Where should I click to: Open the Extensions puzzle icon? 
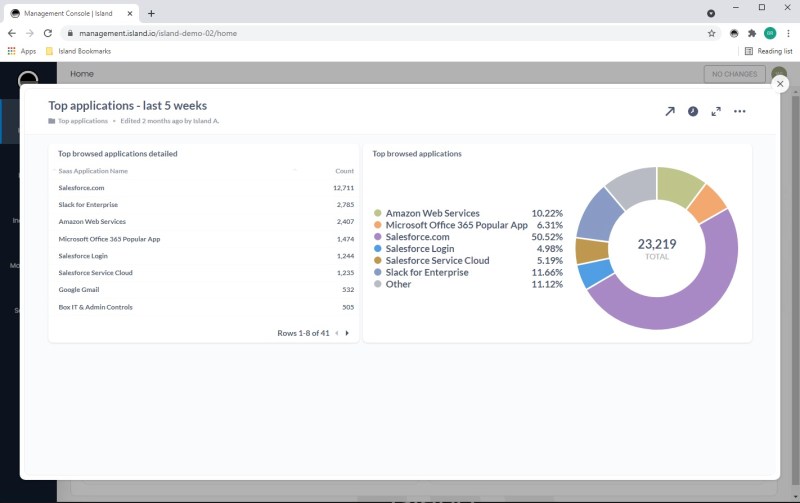[x=752, y=33]
